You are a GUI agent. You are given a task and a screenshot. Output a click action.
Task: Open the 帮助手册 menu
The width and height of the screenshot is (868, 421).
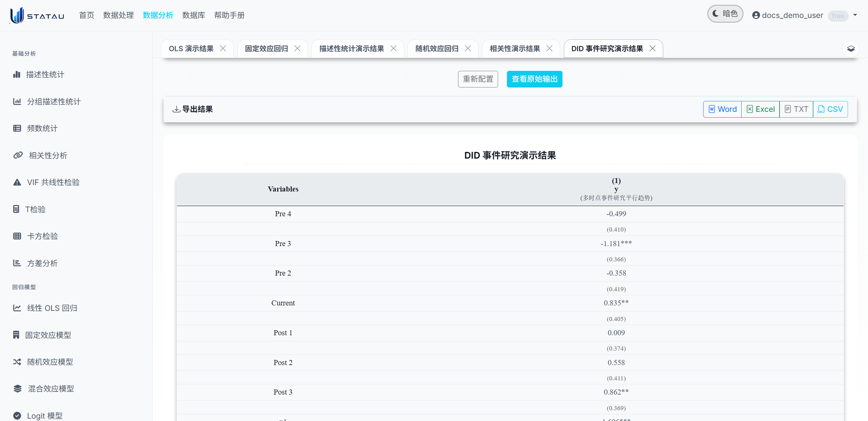(229, 15)
